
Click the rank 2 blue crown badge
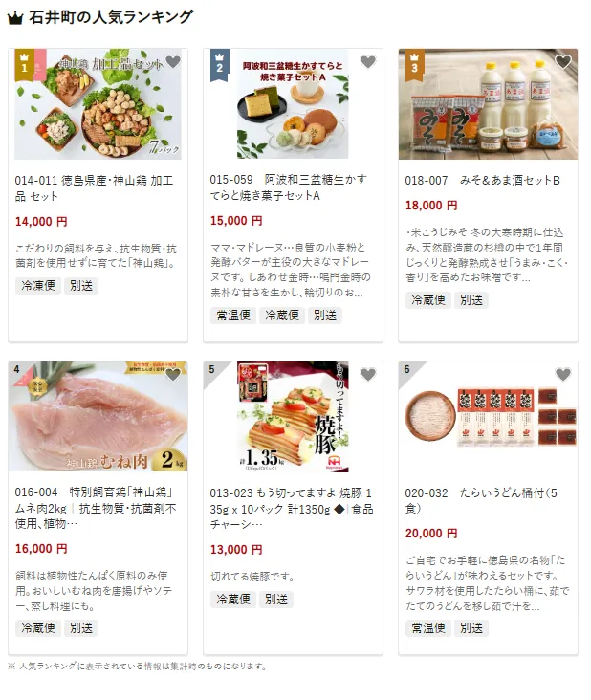pyautogui.click(x=219, y=64)
